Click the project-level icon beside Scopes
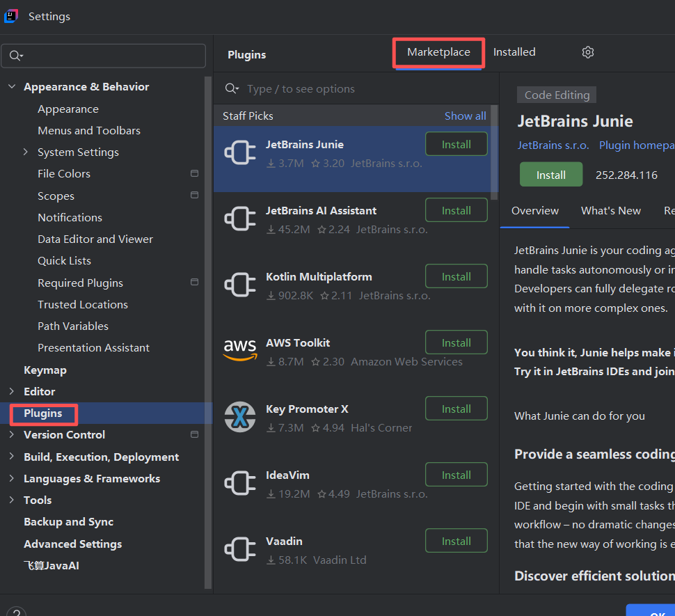This screenshot has height=616, width=675. [195, 195]
